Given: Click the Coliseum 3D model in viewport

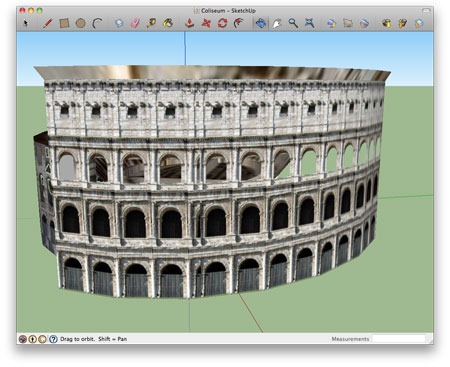Looking at the screenshot, I should coord(213,182).
